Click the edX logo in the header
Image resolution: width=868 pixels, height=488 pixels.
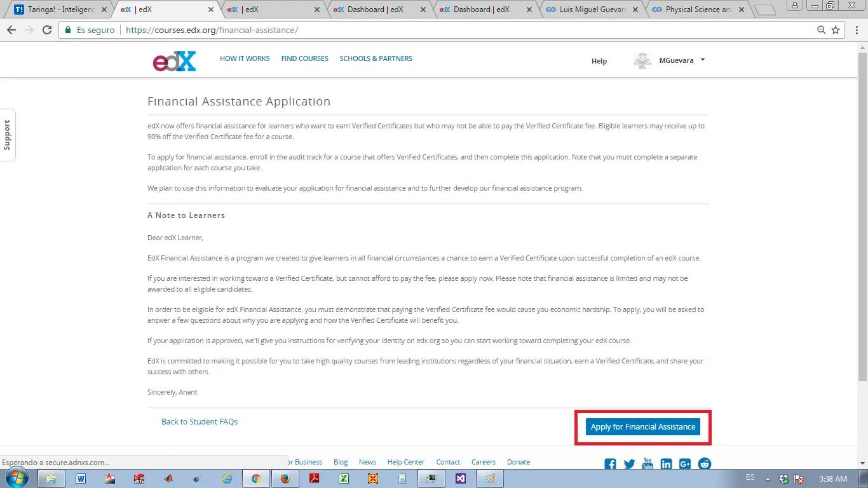pos(174,61)
